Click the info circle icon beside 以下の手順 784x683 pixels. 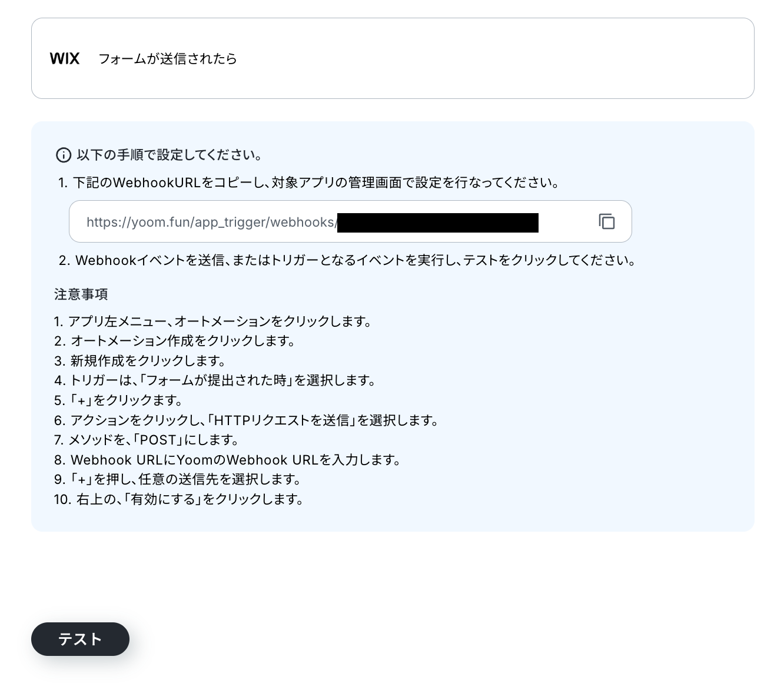coord(63,155)
